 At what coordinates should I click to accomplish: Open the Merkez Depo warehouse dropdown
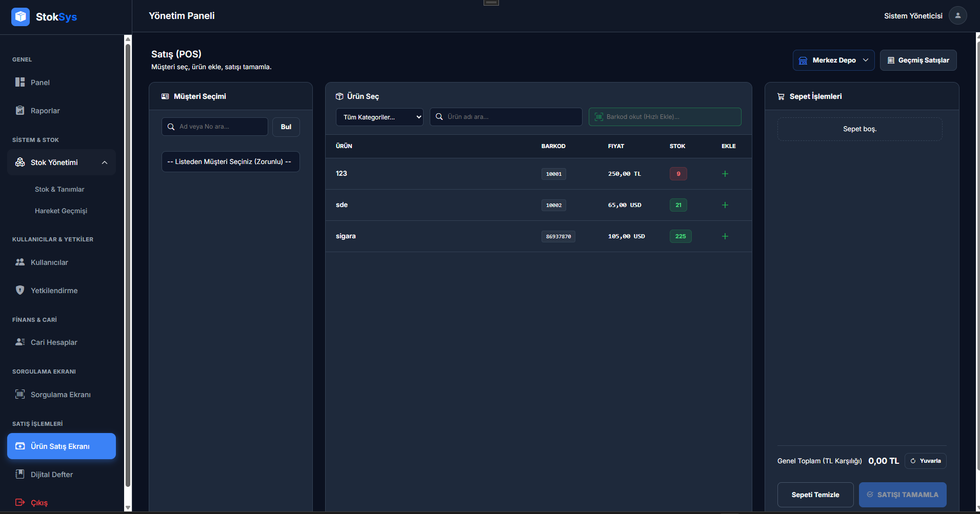(x=833, y=60)
